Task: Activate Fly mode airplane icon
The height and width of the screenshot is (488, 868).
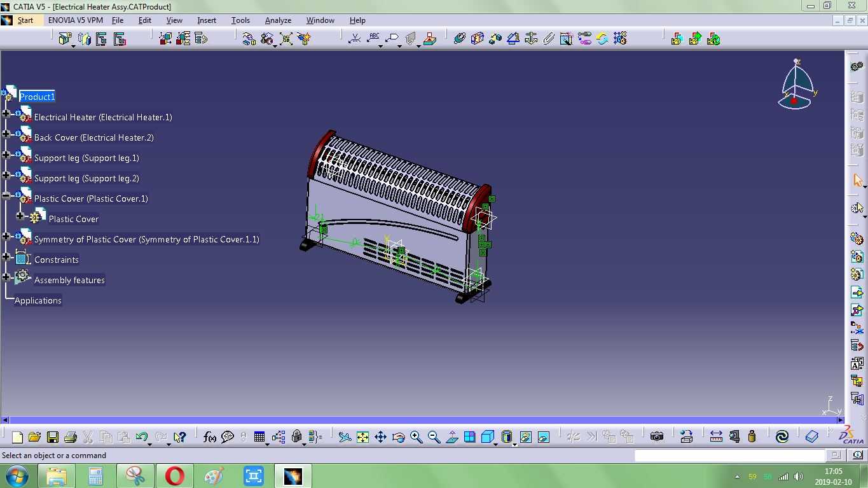Action: (x=345, y=437)
